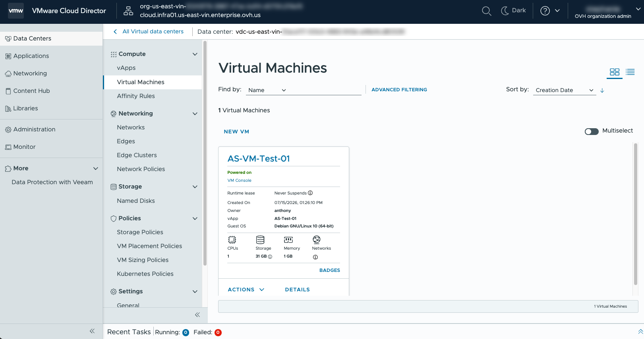The height and width of the screenshot is (339, 644).
Task: Open Affinity Rules
Action: coord(136,96)
